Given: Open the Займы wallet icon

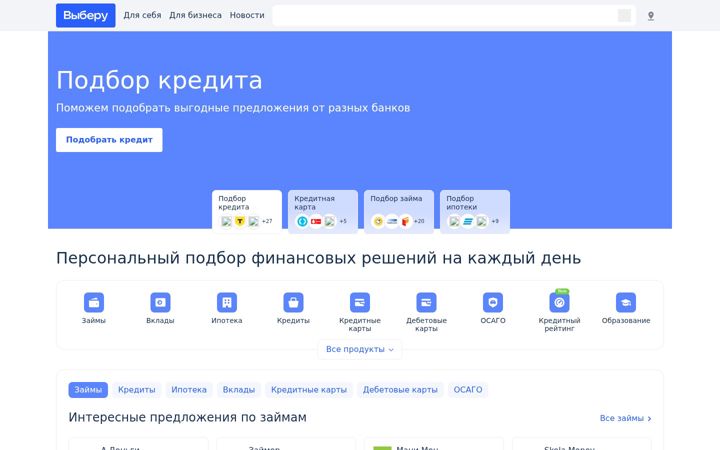Looking at the screenshot, I should pyautogui.click(x=94, y=302).
